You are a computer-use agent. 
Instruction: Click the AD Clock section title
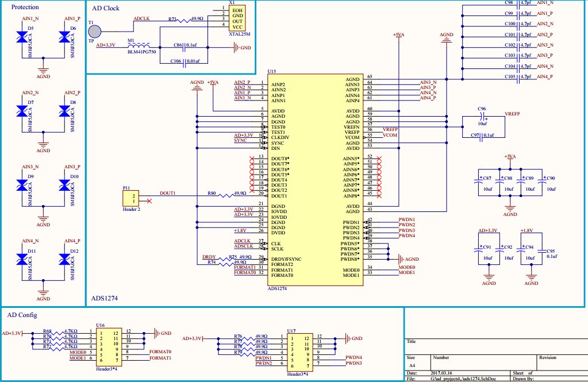click(x=106, y=8)
